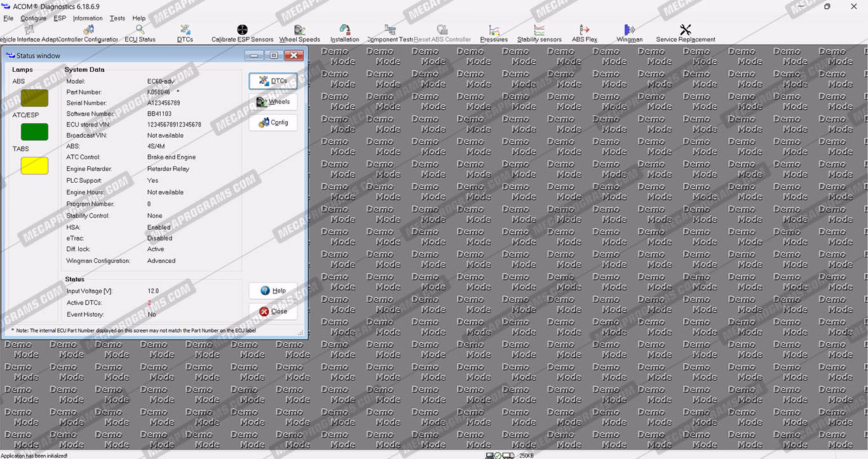Open Stability sensors tool
868x459 pixels.
click(539, 30)
